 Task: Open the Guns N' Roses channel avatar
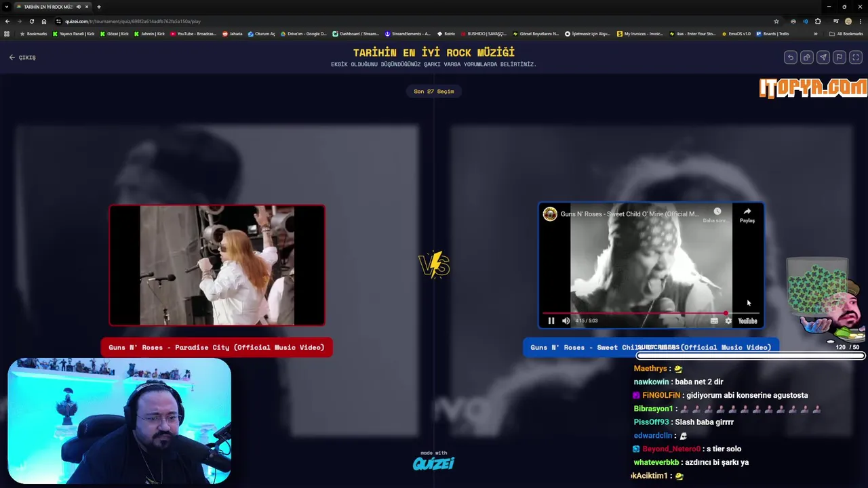coord(550,214)
